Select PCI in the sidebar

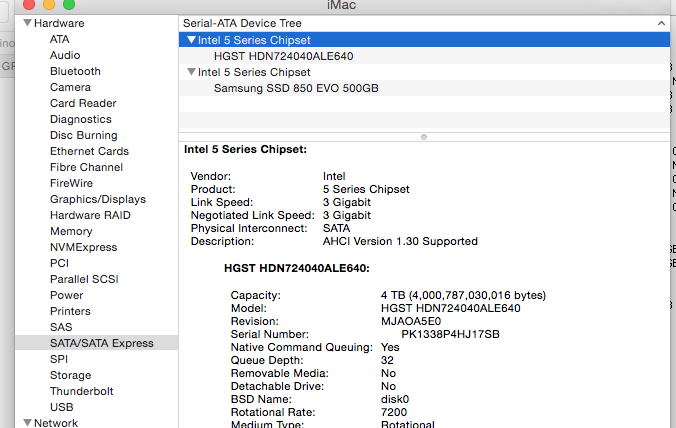pyautogui.click(x=59, y=263)
